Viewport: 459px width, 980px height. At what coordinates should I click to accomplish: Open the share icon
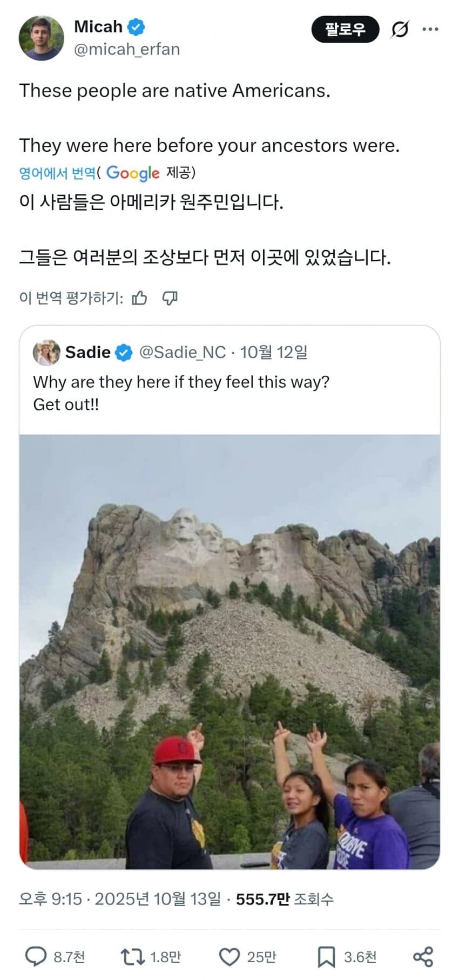423,957
